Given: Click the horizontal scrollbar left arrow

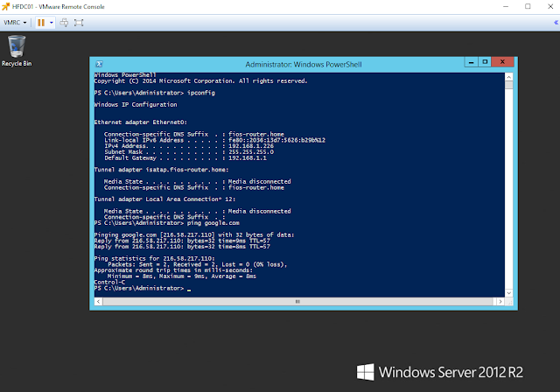Looking at the screenshot, I should coord(99,302).
